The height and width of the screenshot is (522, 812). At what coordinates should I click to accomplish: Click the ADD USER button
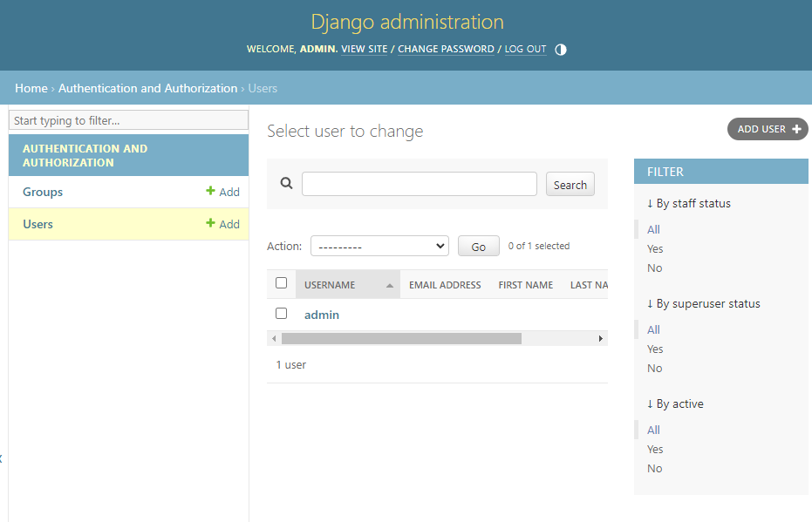pos(768,129)
